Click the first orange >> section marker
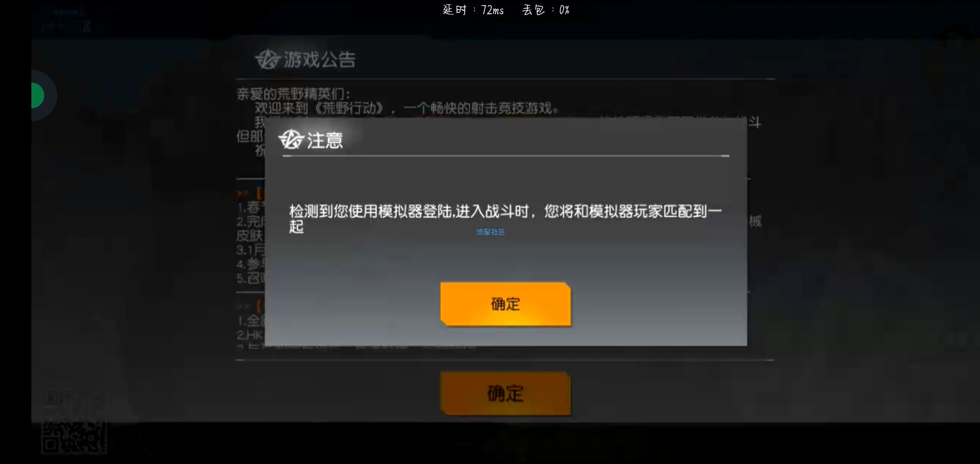Viewport: 980px width, 464px height. (x=242, y=193)
